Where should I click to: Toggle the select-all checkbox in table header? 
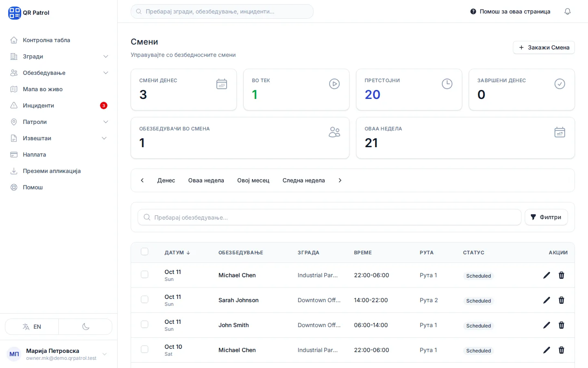point(145,252)
